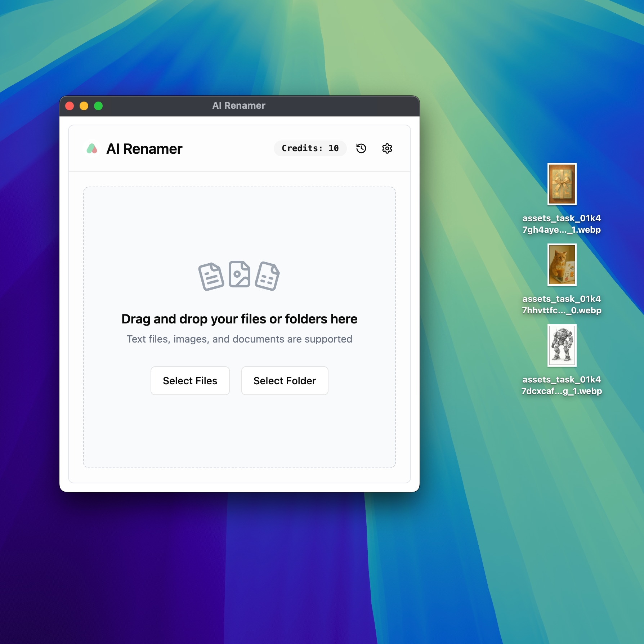The width and height of the screenshot is (644, 644).
Task: Click the Credits: 10 badge
Action: coord(310,148)
